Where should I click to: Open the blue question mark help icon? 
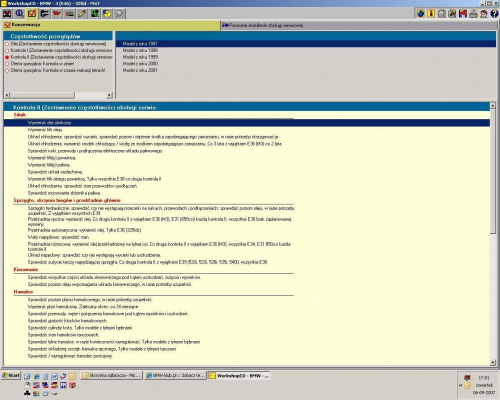(494, 14)
